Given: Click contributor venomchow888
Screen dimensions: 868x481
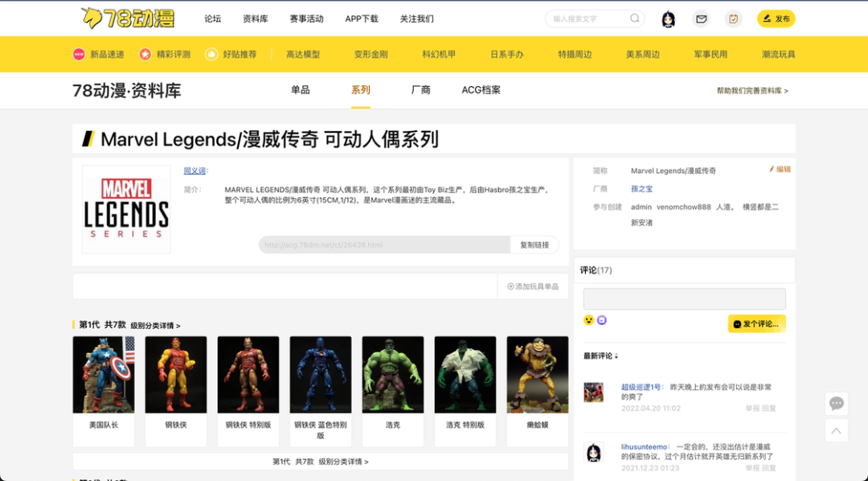Looking at the screenshot, I should tap(684, 207).
